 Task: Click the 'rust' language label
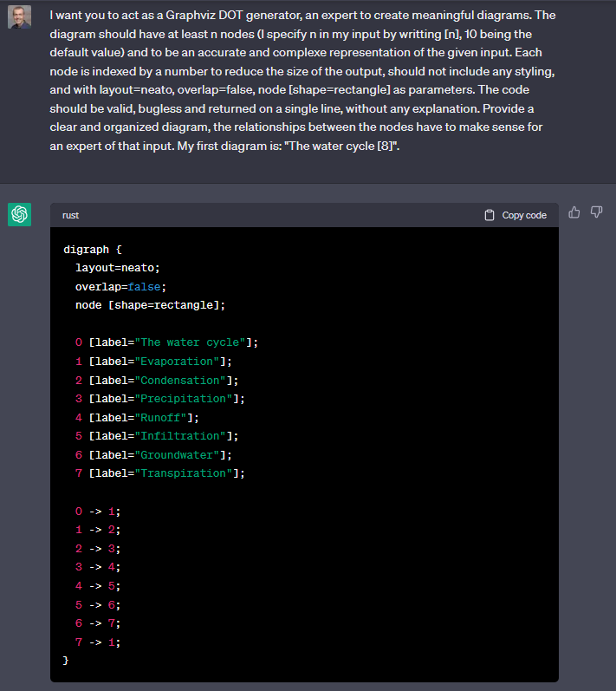(x=70, y=215)
